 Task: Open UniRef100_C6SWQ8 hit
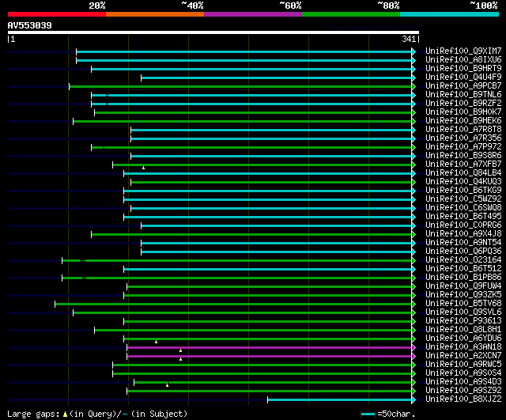click(463, 208)
